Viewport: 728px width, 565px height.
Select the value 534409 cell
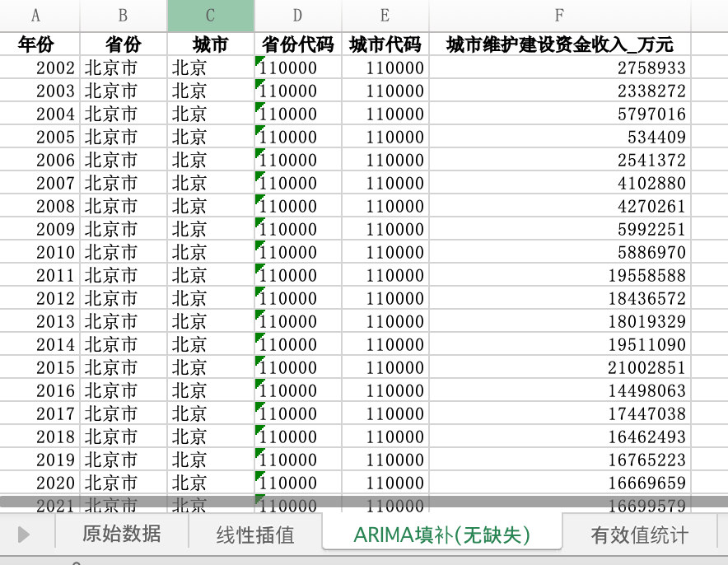point(560,137)
